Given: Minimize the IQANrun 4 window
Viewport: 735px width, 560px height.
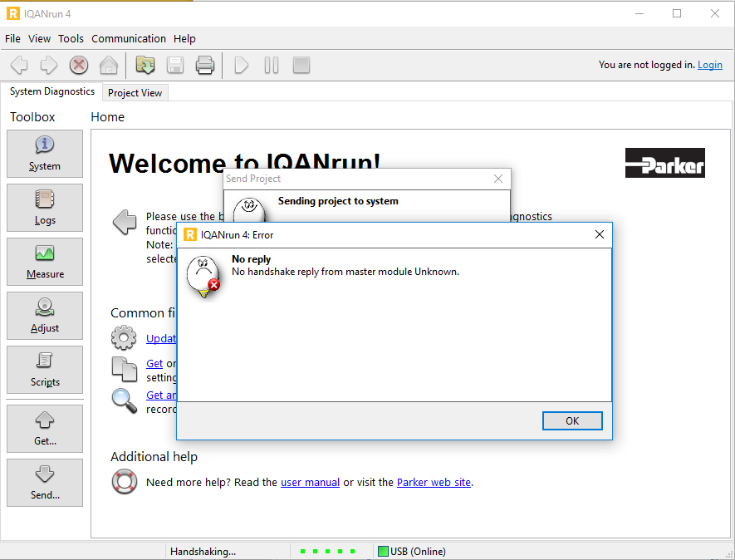Looking at the screenshot, I should 639,13.
